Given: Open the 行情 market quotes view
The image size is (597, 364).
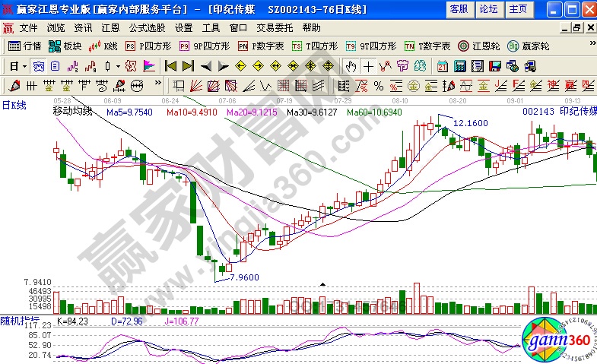Looking at the screenshot, I should [25, 46].
